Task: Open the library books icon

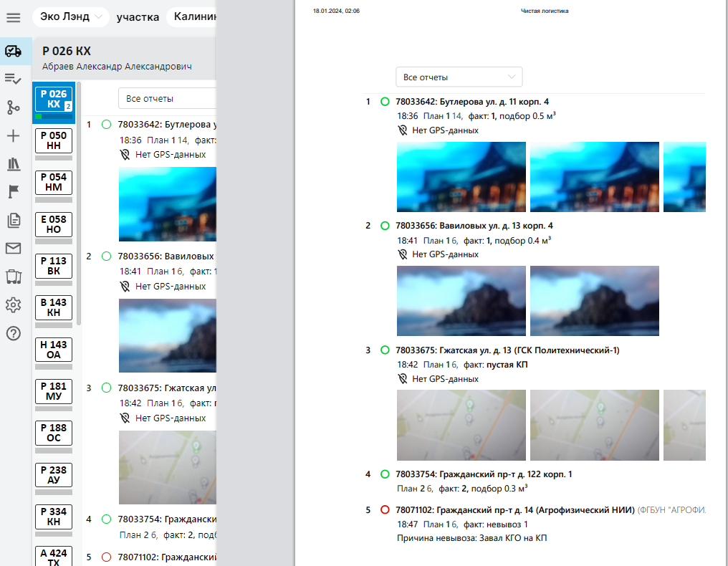Action: click(x=13, y=164)
